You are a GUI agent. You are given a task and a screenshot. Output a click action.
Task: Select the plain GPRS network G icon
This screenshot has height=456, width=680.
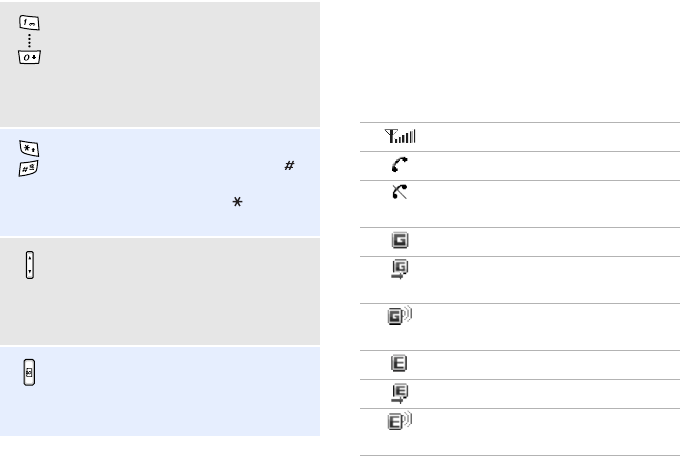point(399,242)
